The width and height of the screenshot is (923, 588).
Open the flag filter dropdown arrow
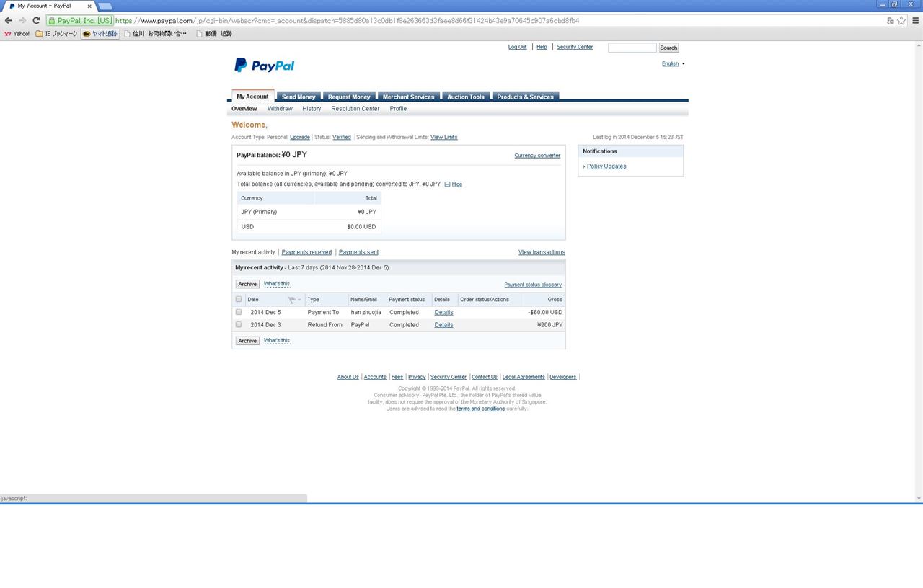click(x=299, y=300)
